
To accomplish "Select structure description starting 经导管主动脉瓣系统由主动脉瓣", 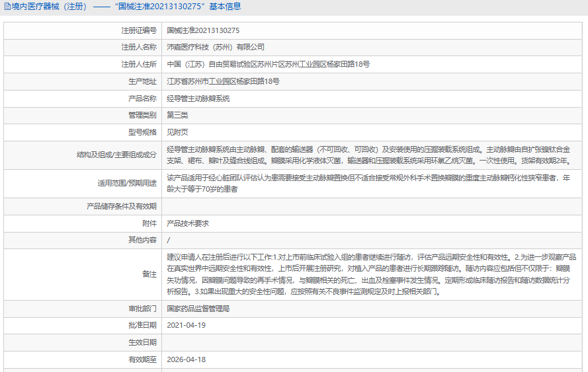I will click(369, 155).
